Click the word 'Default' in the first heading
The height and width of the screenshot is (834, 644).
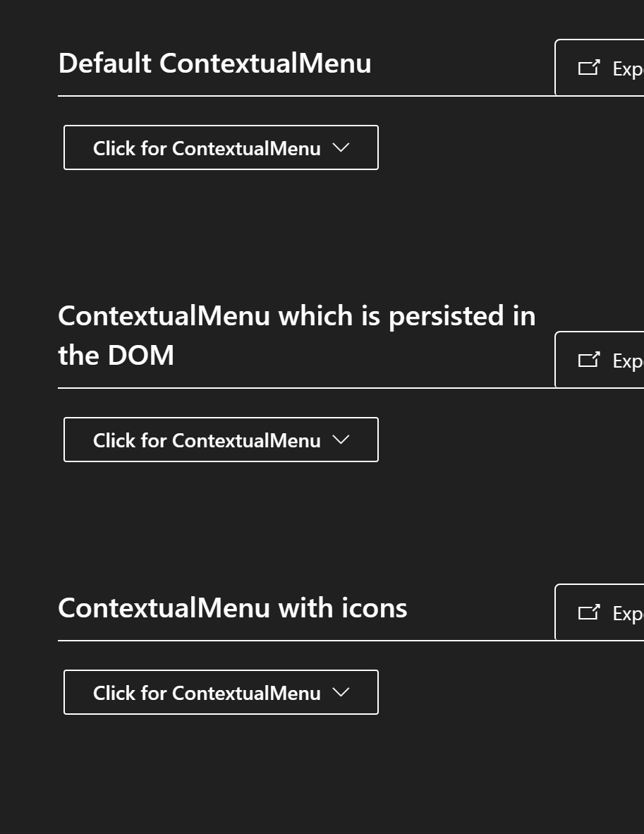pos(105,64)
